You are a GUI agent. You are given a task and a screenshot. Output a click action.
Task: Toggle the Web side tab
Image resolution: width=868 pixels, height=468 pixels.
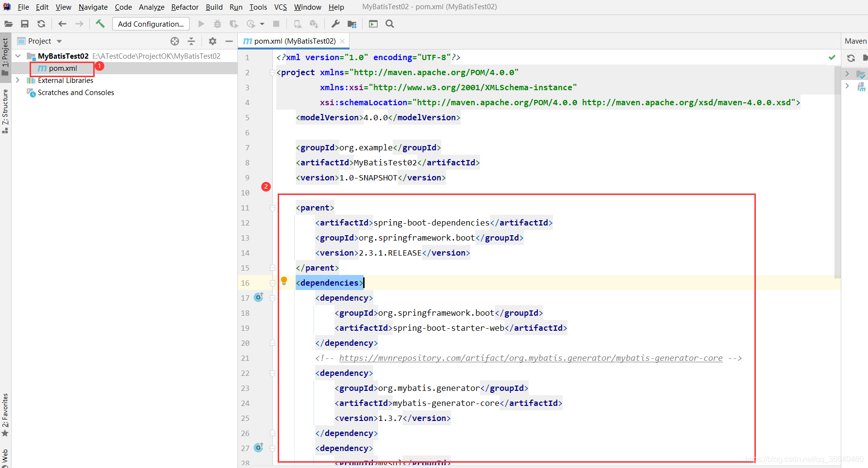click(x=5, y=457)
